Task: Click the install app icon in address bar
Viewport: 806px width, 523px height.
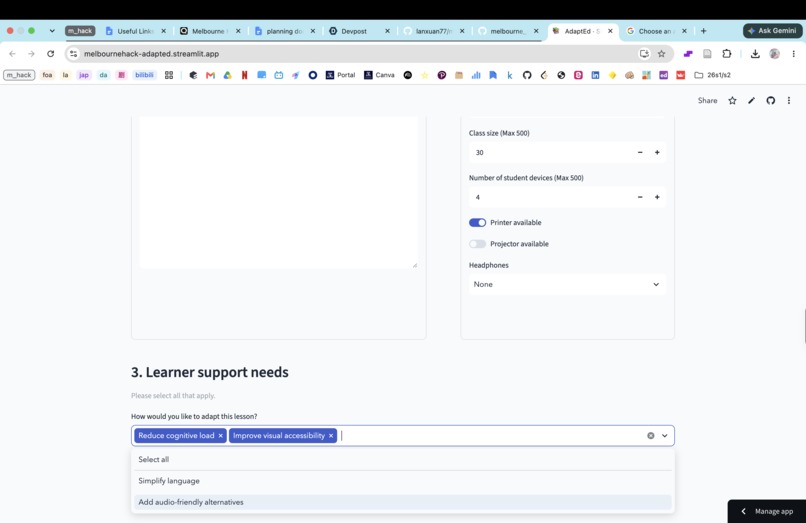Action: pos(644,53)
